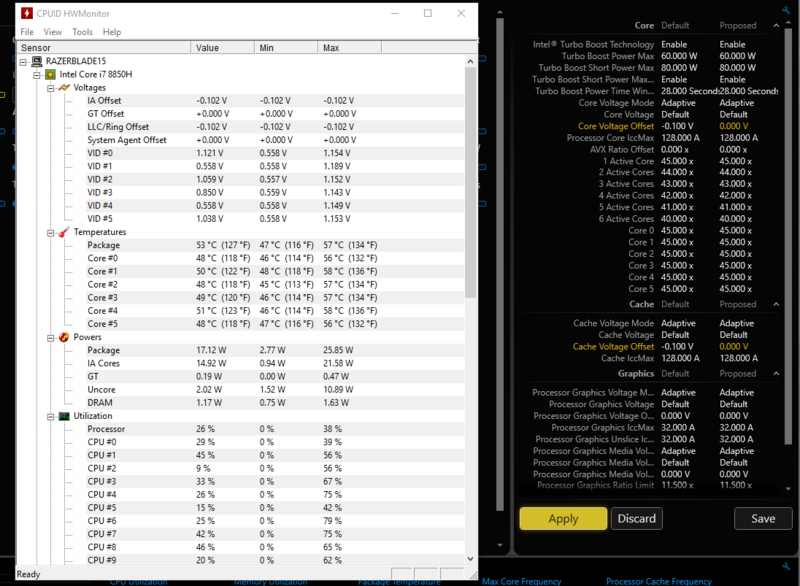Select proposed Turbo Boost Short Power Max value
The height and width of the screenshot is (586, 800).
(x=738, y=68)
